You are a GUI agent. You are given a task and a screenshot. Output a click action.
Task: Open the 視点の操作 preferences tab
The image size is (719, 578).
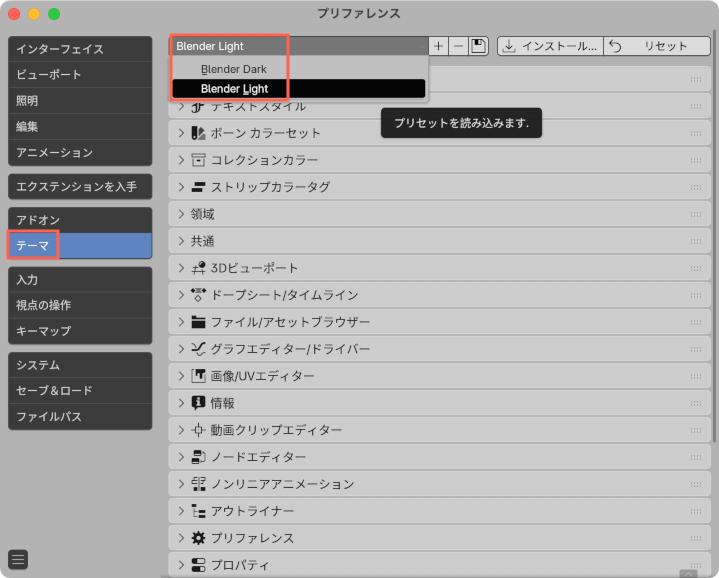pos(80,305)
